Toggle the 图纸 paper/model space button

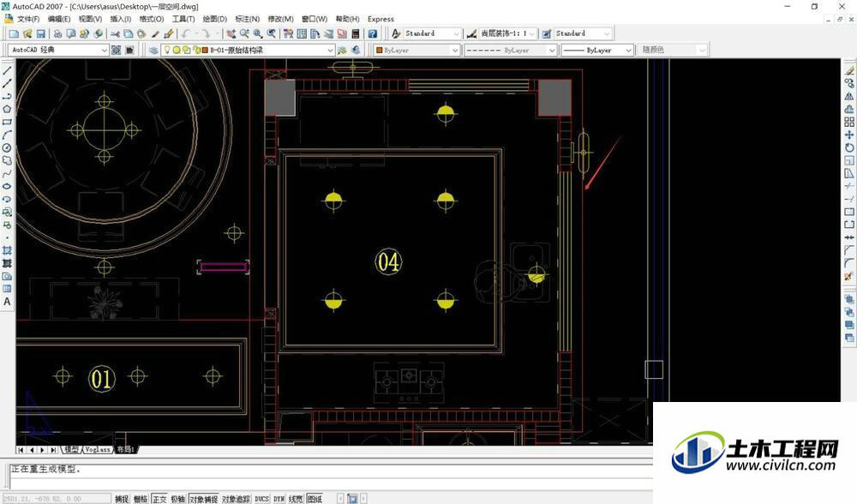coord(315,499)
